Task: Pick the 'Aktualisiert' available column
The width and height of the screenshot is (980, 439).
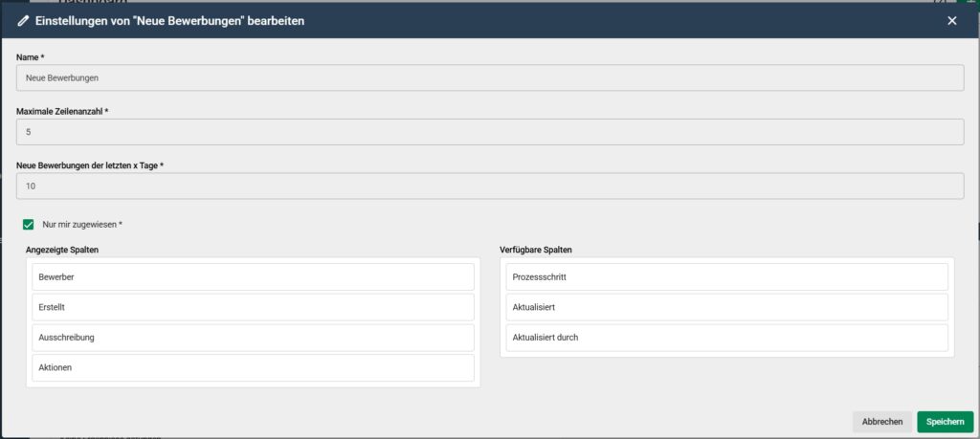Action: click(x=727, y=307)
